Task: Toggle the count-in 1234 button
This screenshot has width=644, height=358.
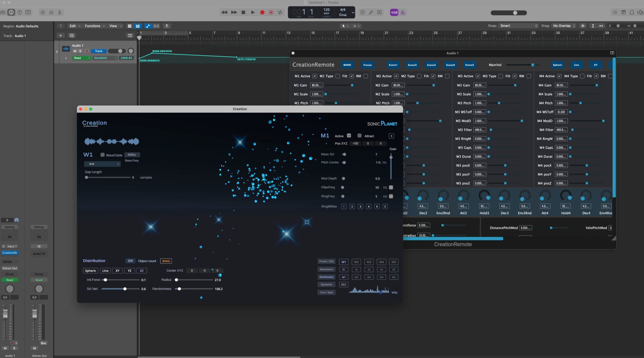Action: click(x=394, y=13)
